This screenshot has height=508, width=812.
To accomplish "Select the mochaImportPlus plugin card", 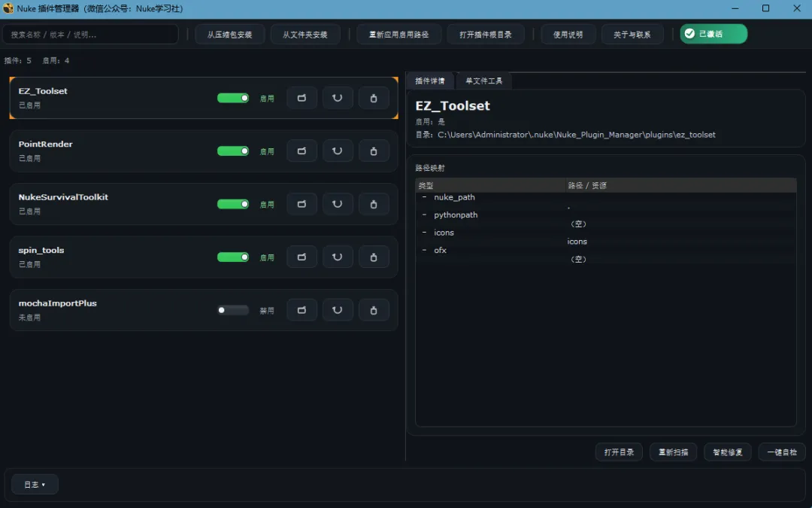I will pos(204,310).
